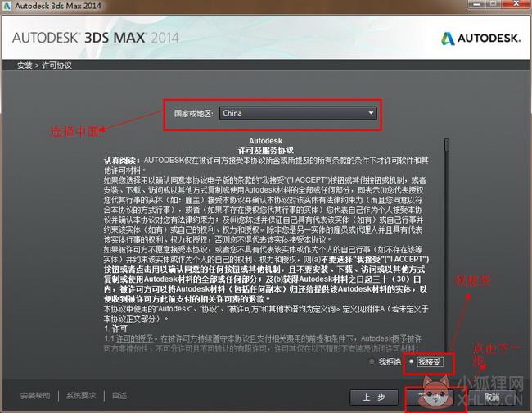Click the license agreement scrollbar thumb

(447, 145)
